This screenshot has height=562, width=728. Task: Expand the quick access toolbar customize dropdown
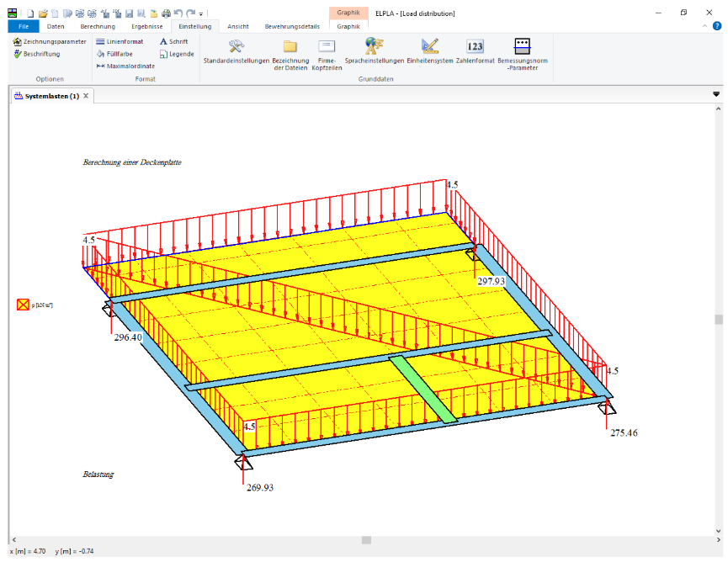[x=201, y=14]
